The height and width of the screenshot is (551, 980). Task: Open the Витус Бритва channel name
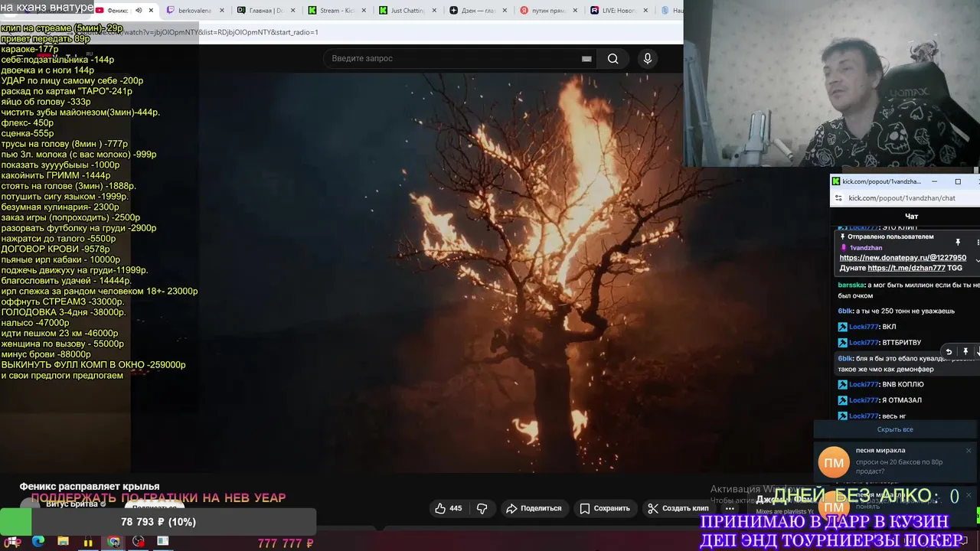tap(72, 504)
